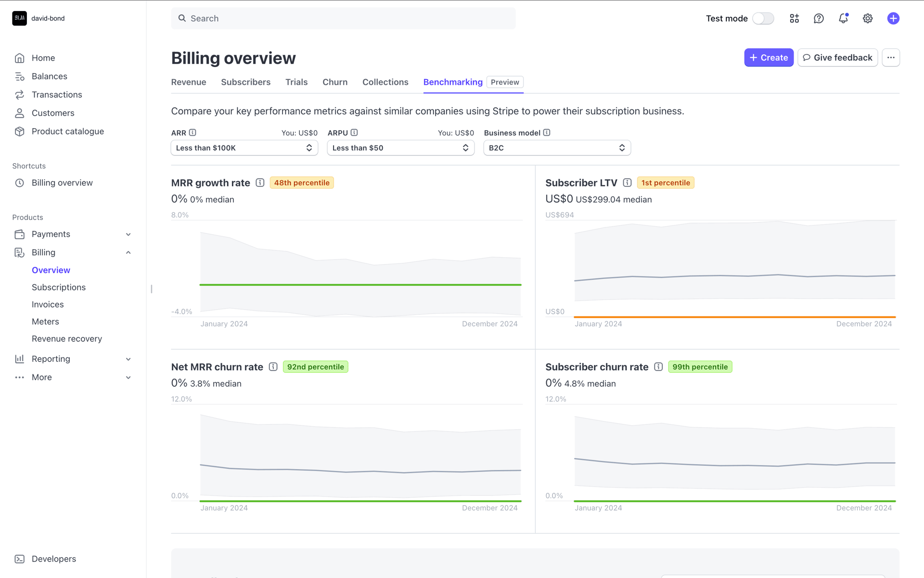
Task: Show info for Subscriber churn rate
Action: click(658, 367)
